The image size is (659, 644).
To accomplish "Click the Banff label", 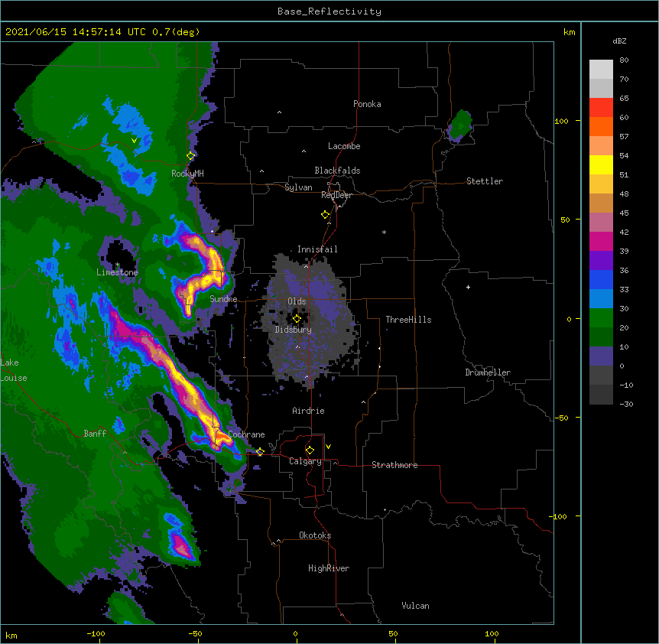I will click(95, 434).
